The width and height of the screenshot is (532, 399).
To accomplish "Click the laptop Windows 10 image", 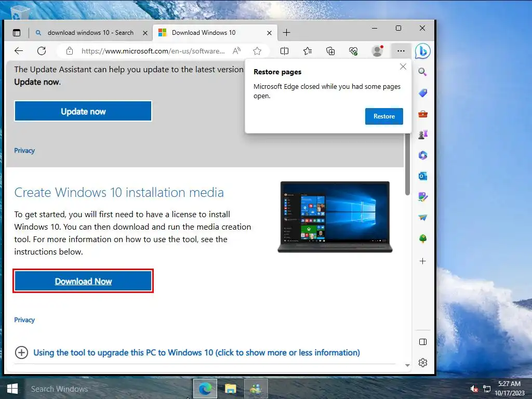I will pyautogui.click(x=335, y=217).
